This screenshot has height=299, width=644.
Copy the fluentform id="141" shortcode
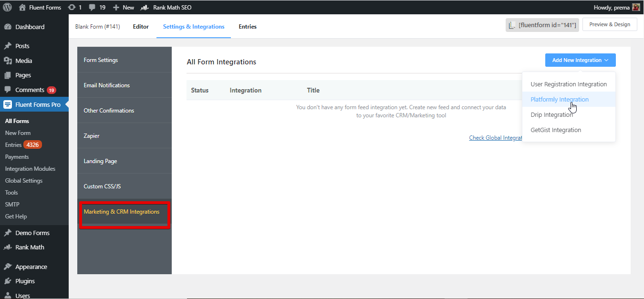(542, 25)
